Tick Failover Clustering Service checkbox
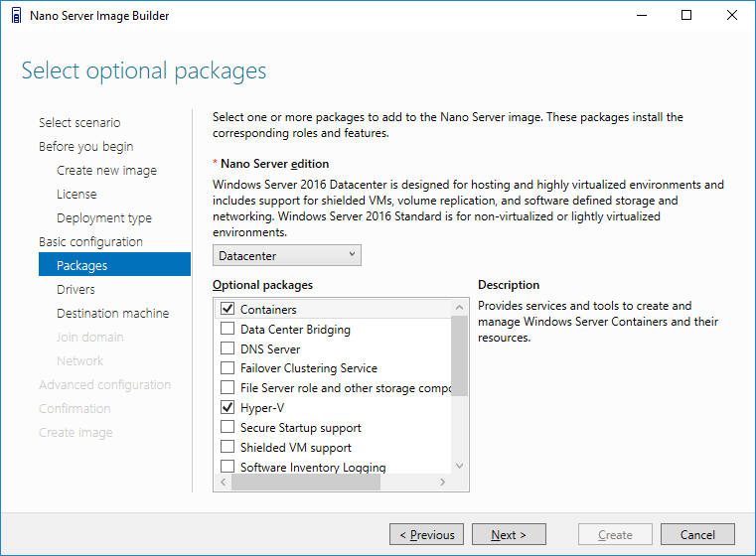 (x=227, y=367)
